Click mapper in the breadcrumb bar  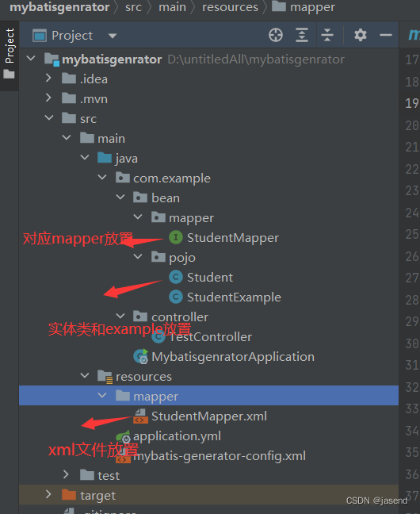[312, 8]
